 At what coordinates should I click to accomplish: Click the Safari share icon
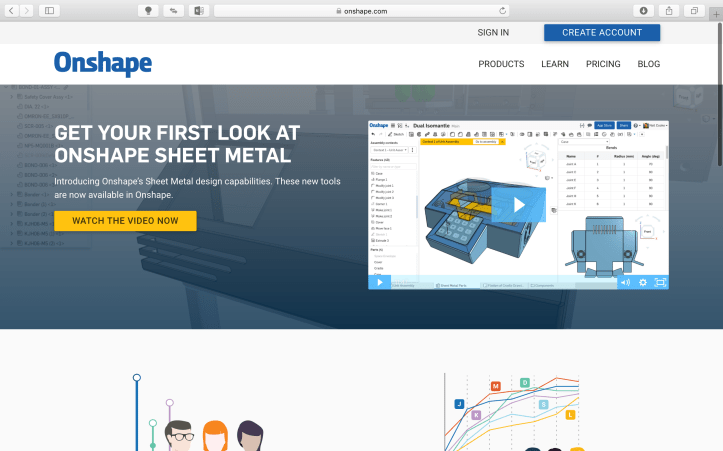click(x=668, y=10)
